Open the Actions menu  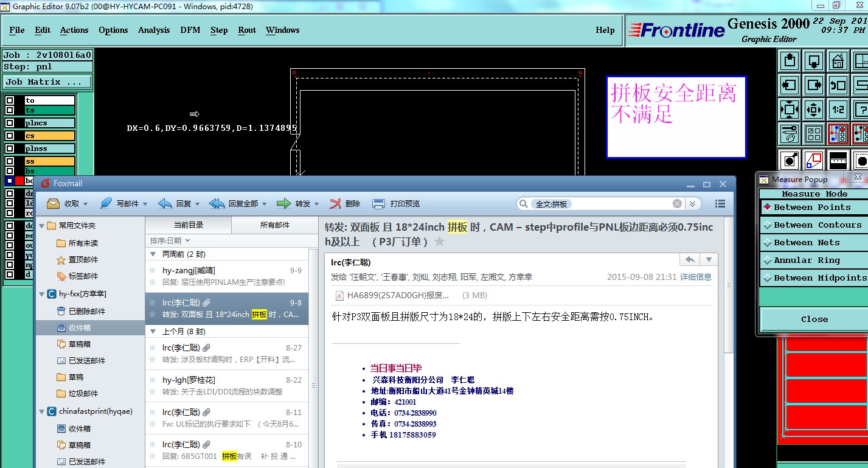point(74,30)
